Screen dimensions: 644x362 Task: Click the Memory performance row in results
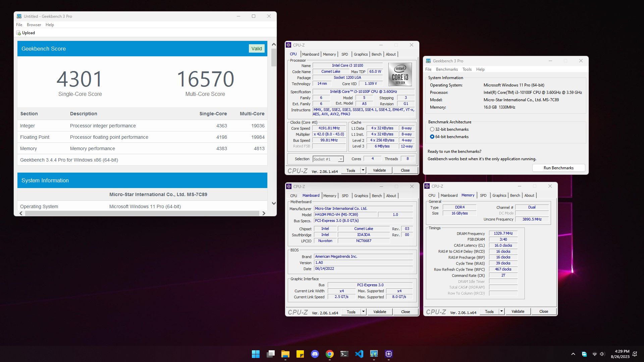tap(142, 148)
